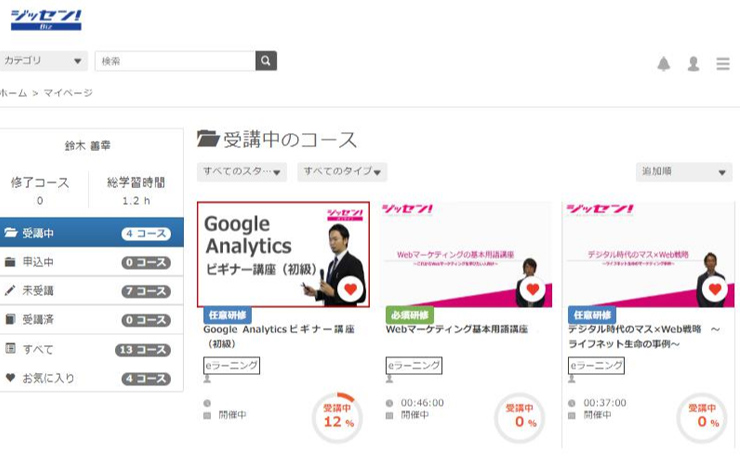740x456 pixels.
Task: Select the すべて sidebar item
Action: tap(92, 349)
